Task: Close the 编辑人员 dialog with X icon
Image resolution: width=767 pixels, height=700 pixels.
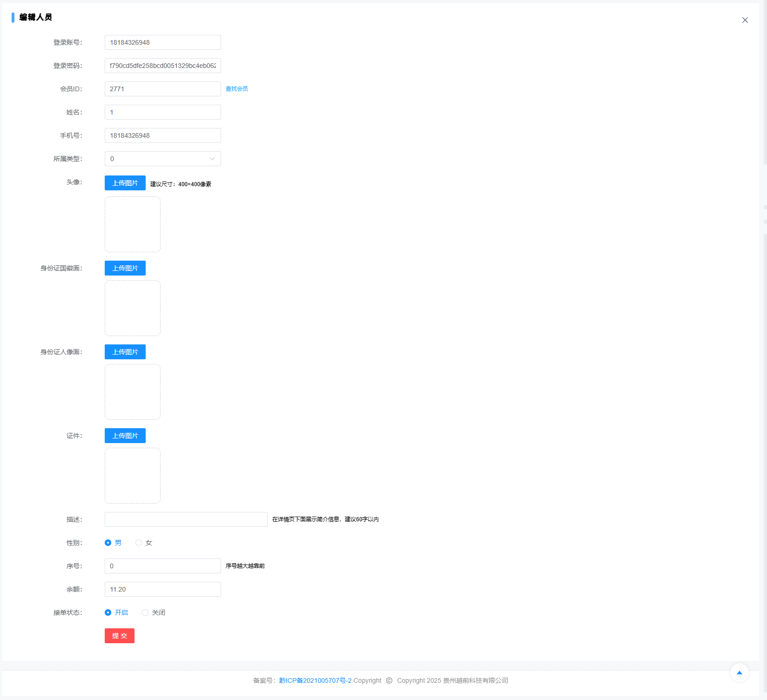Action: (745, 20)
